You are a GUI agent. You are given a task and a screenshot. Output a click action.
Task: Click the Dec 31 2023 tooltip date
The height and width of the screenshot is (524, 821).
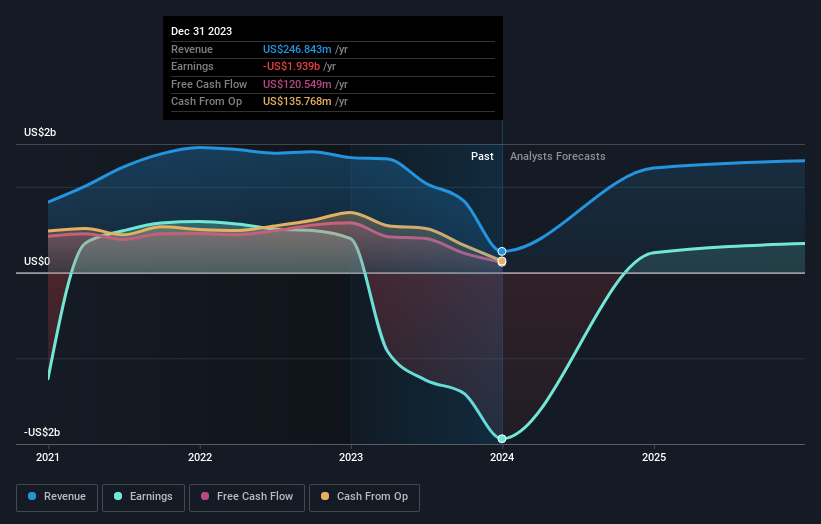[202, 31]
